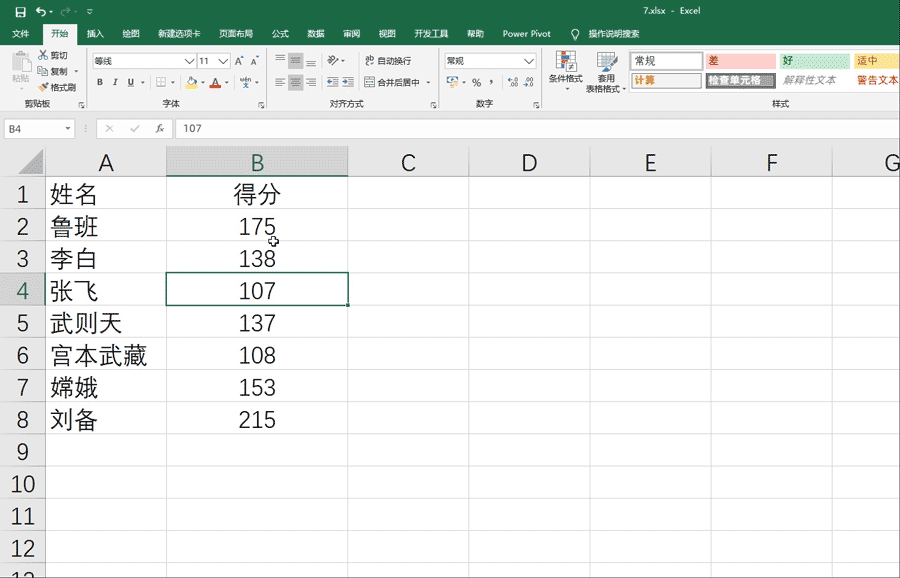The width and height of the screenshot is (900, 578).
Task: Open Conditional Formatting (条件格式)
Action: point(565,71)
